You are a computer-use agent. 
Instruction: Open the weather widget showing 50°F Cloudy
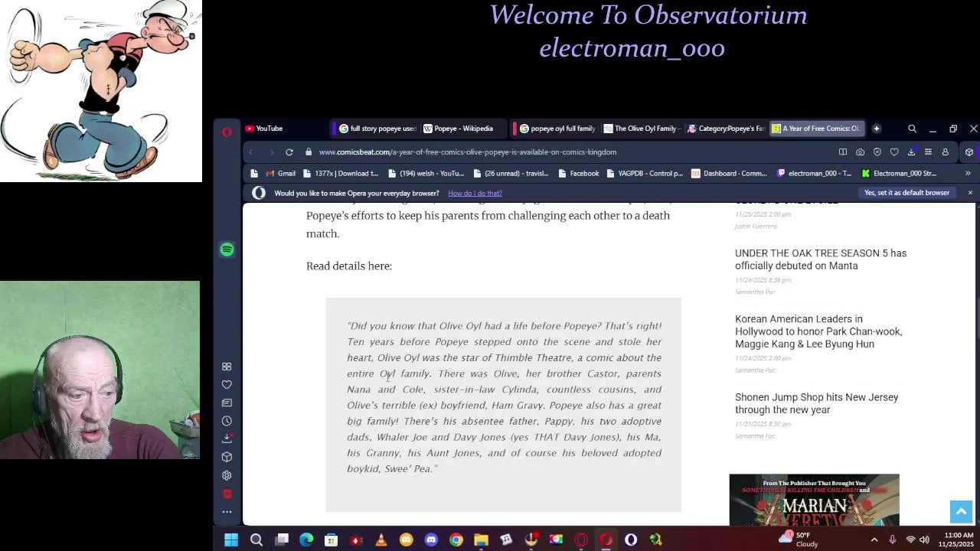tap(799, 540)
